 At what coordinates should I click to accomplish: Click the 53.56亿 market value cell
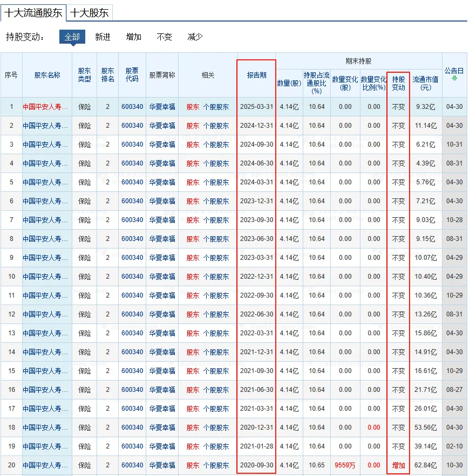426,427
